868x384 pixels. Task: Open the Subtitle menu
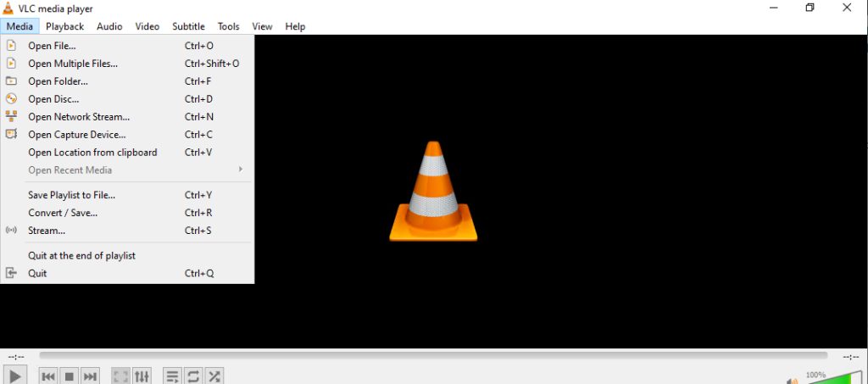[188, 26]
